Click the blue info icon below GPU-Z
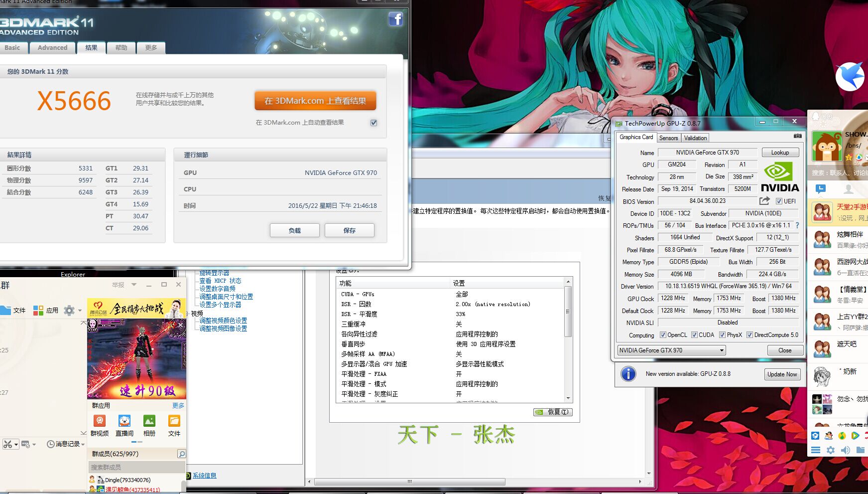Screen dimensions: 868x494 628,374
